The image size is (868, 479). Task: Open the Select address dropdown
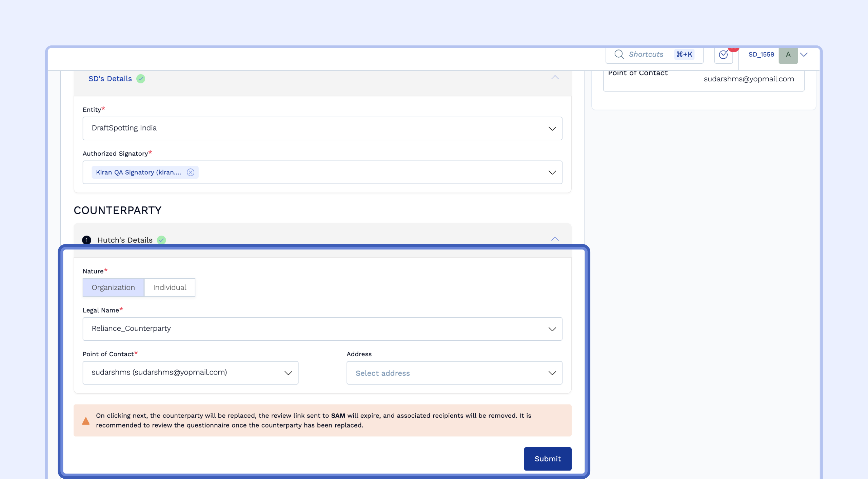(454, 373)
